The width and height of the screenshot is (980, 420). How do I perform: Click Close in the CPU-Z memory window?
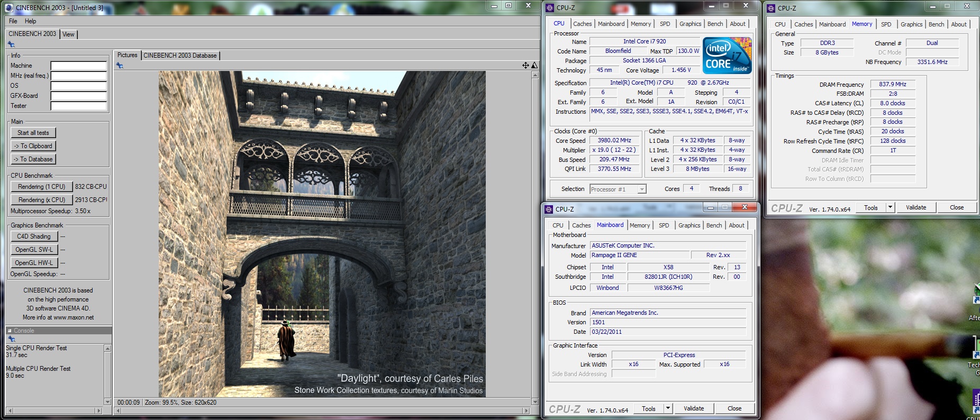957,207
